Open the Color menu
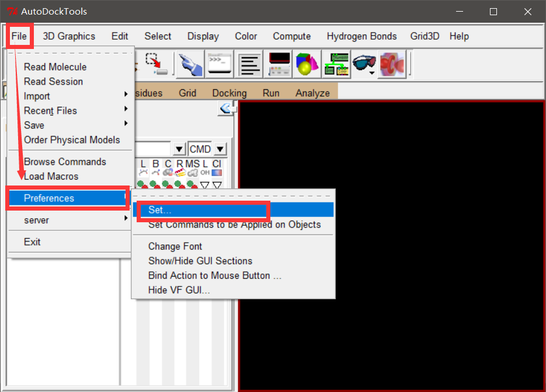546x392 pixels. pyautogui.click(x=246, y=36)
